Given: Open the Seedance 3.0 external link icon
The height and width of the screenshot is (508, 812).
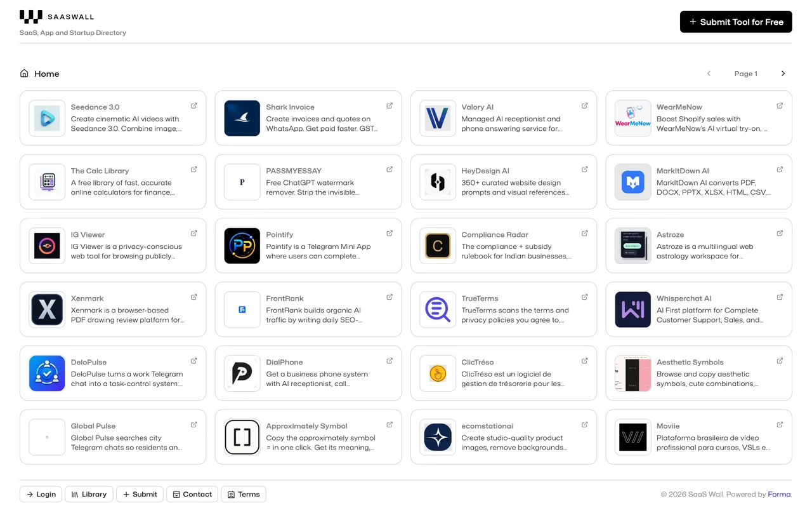Looking at the screenshot, I should click(194, 106).
